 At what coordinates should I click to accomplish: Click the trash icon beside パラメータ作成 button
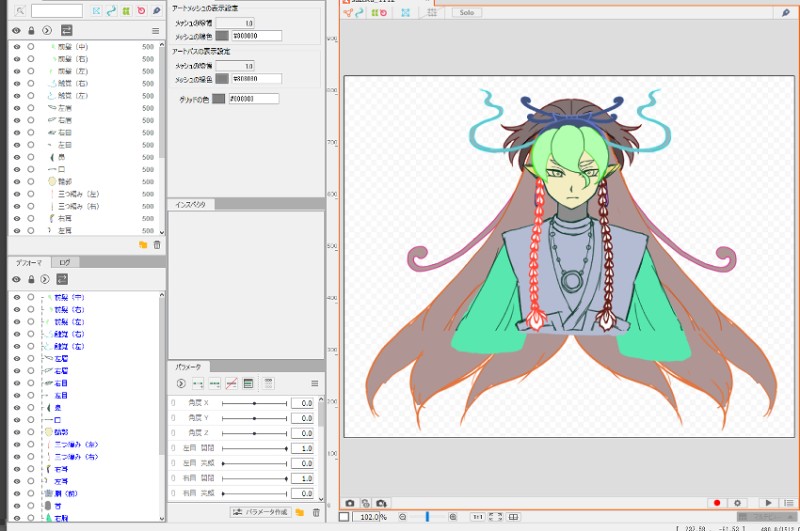click(x=316, y=512)
